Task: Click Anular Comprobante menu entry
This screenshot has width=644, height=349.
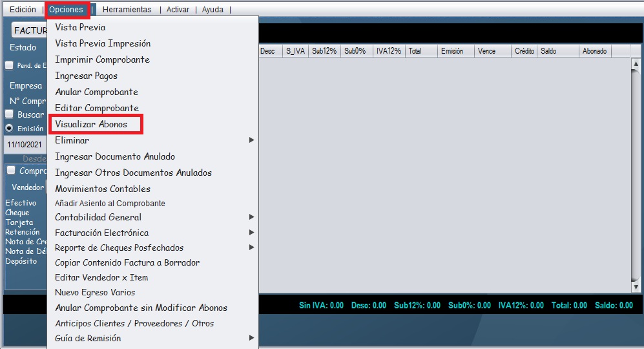Action: [96, 92]
